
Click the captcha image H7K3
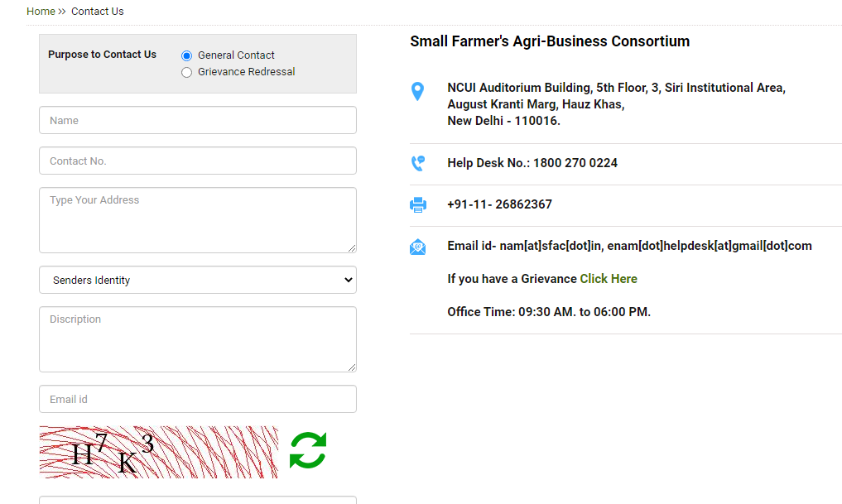click(x=159, y=452)
